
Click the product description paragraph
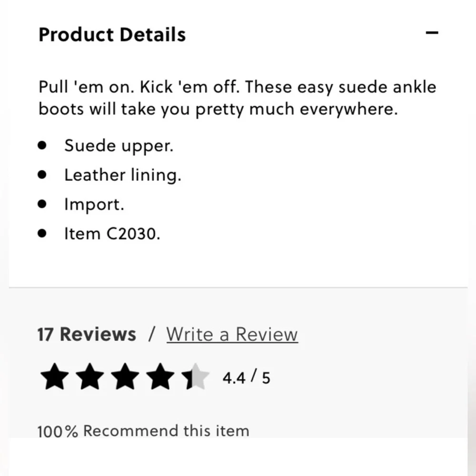pos(238,98)
